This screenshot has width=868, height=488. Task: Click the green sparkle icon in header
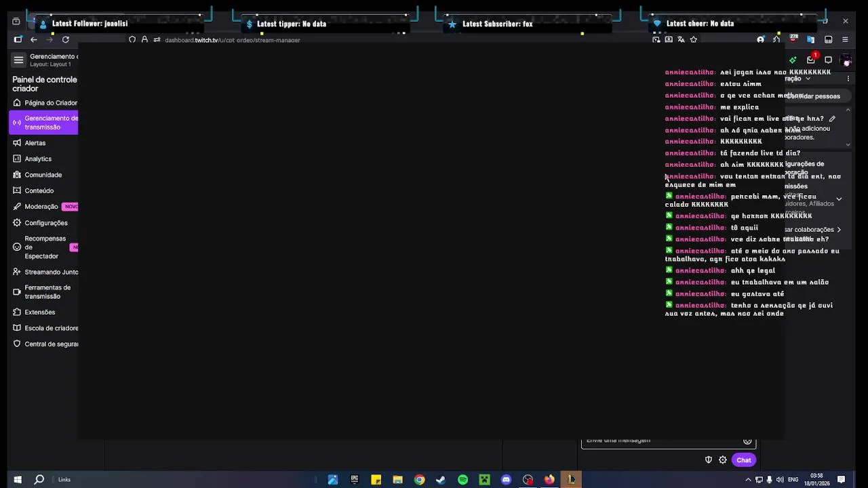tap(793, 60)
